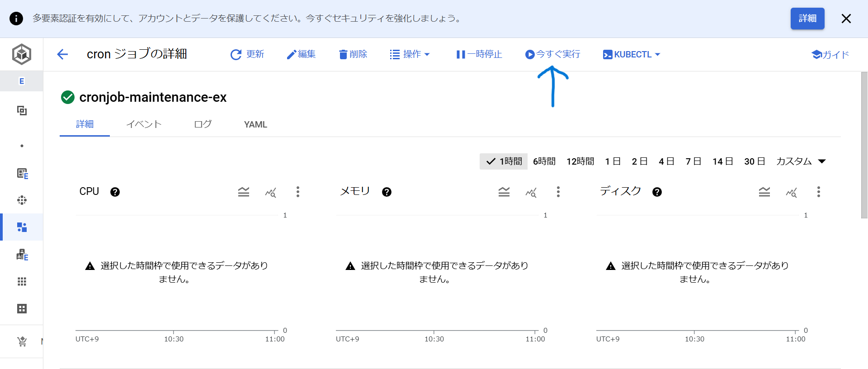
Task: Open the building-with-E sidebar icon
Action: (x=22, y=255)
